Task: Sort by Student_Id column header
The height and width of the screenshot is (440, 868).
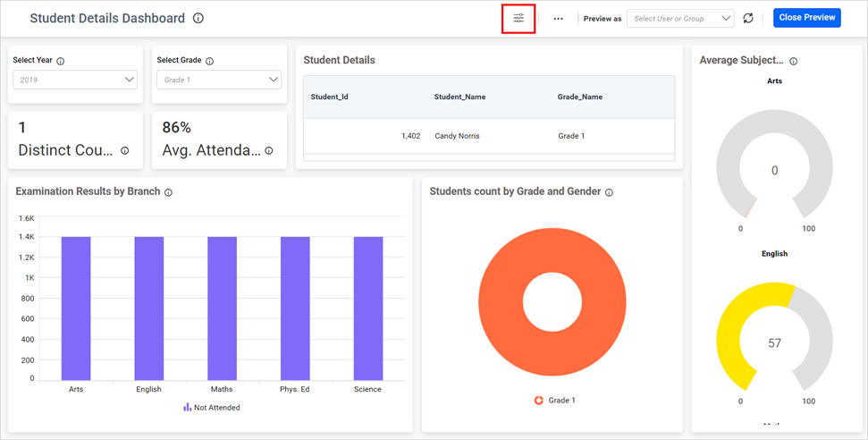Action: [329, 97]
